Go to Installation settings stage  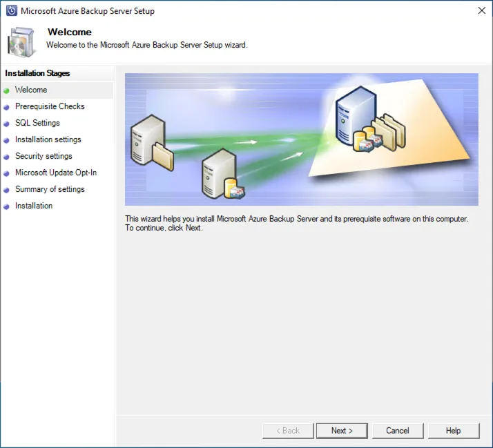(x=48, y=139)
